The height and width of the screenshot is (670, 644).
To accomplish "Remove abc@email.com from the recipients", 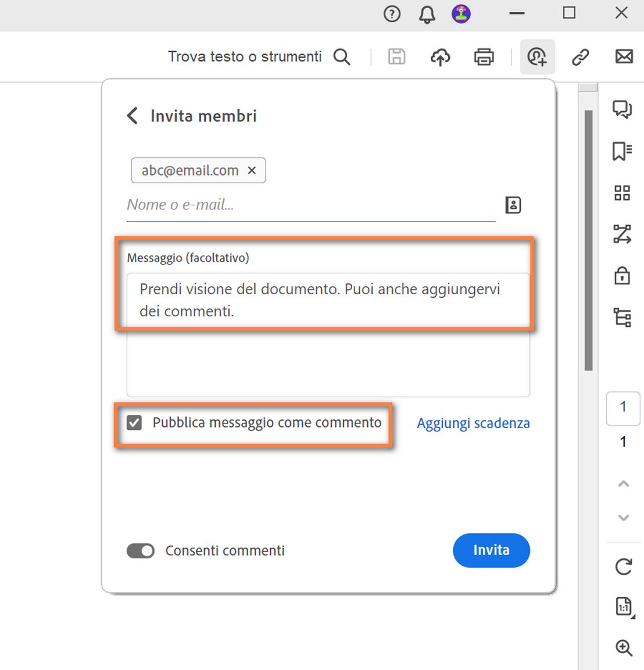I will pos(252,170).
